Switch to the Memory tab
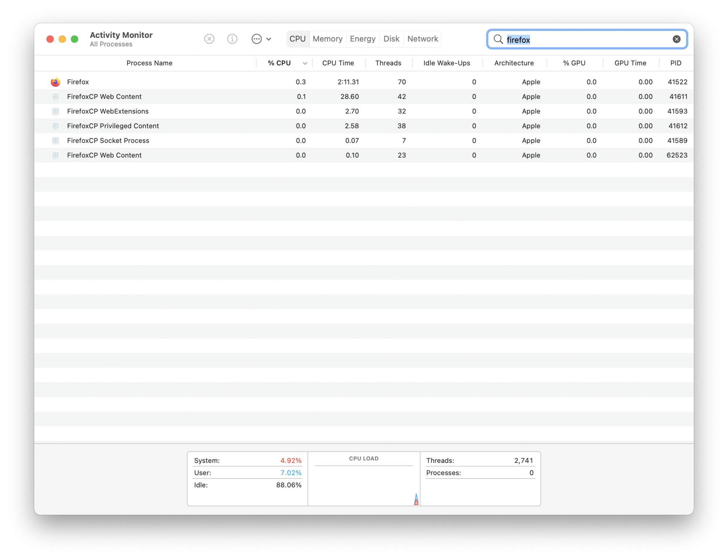This screenshot has width=728, height=560. coord(327,39)
